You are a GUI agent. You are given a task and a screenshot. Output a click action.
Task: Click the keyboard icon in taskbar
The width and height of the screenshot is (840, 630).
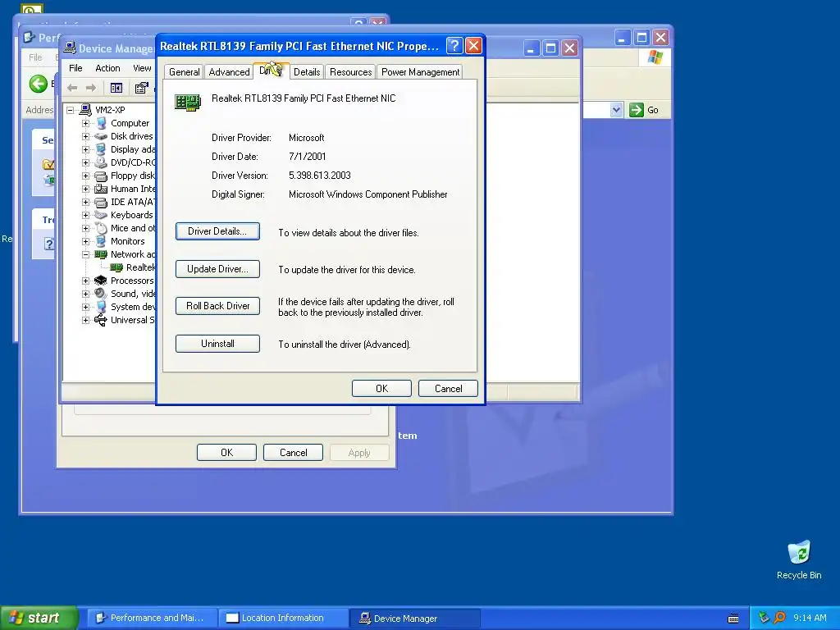pos(733,619)
